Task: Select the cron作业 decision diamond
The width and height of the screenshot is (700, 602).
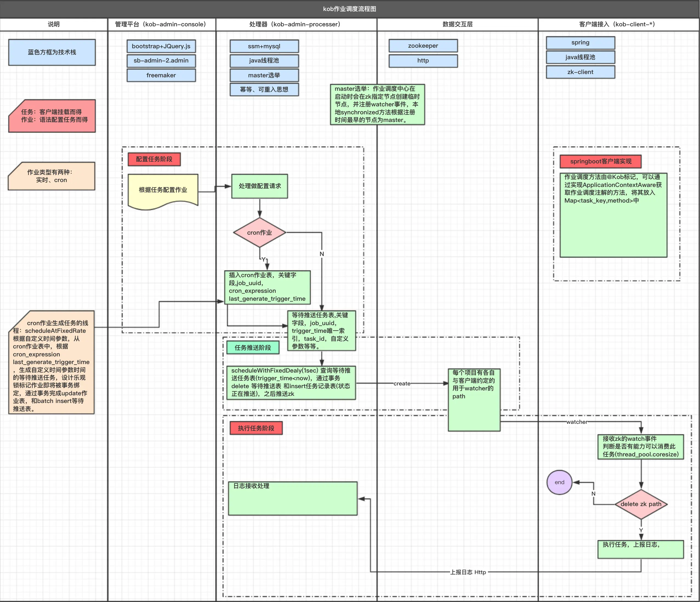Action: [260, 232]
